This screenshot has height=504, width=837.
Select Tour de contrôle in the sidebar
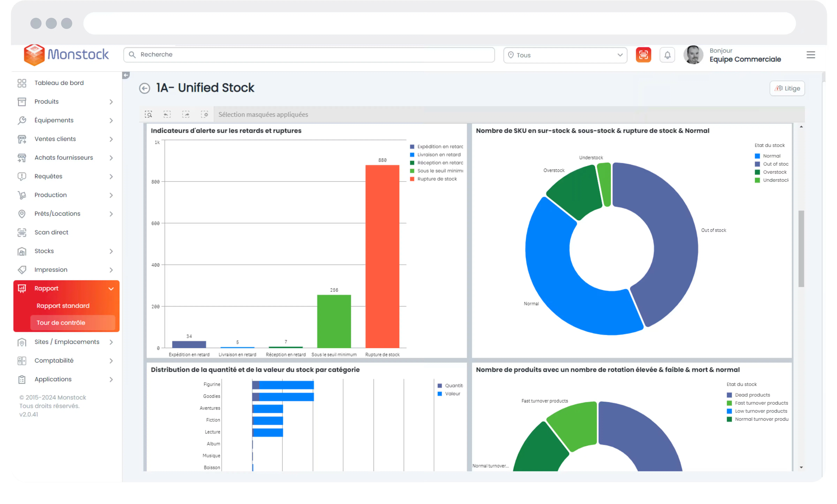(73, 323)
